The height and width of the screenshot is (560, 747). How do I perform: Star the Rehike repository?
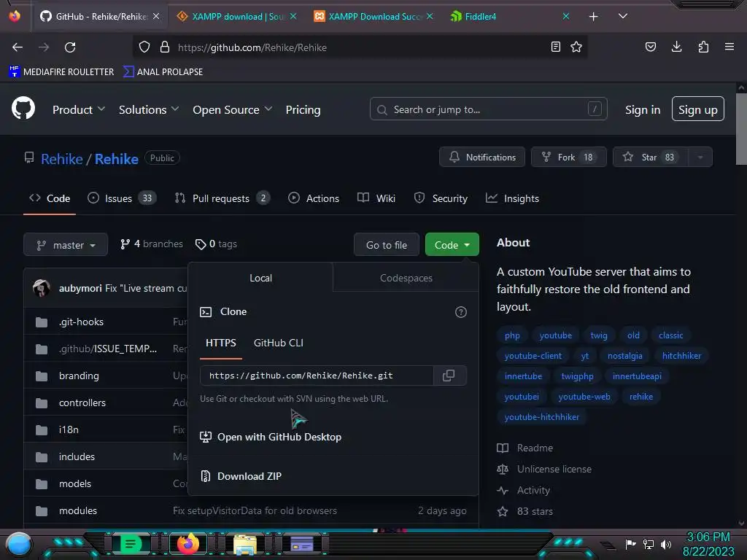click(651, 157)
